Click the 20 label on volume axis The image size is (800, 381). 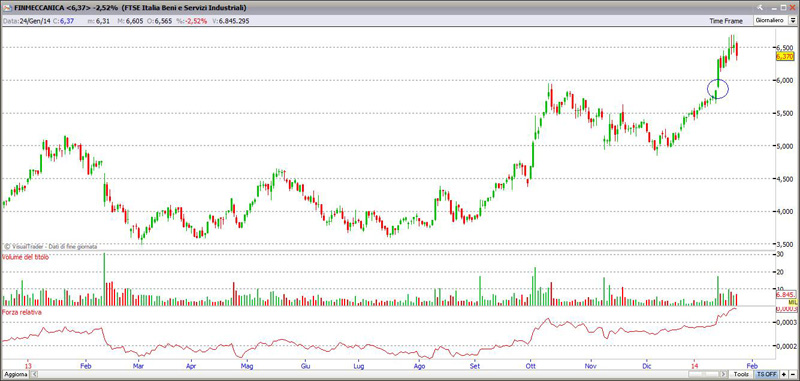point(780,272)
